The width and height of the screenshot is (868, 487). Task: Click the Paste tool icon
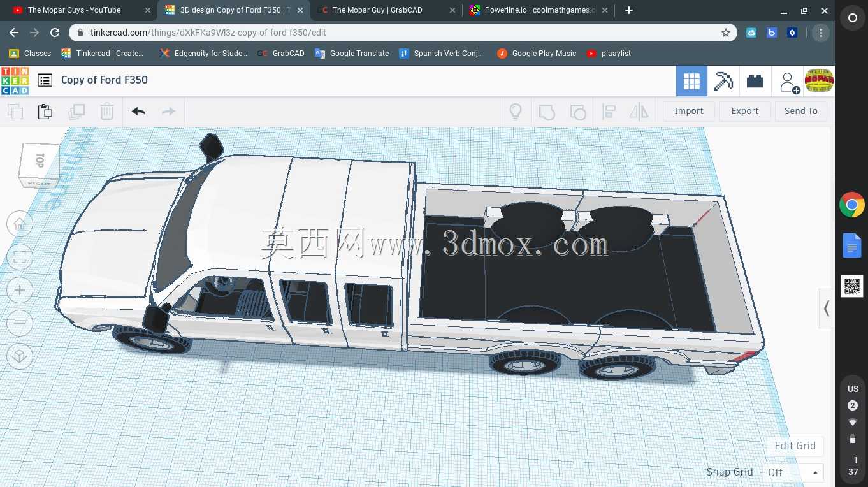tap(45, 112)
